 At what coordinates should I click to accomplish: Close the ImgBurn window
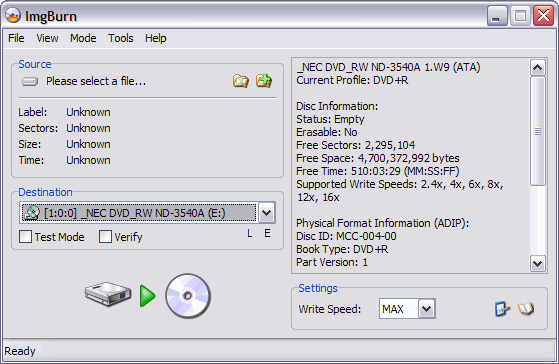tap(543, 16)
